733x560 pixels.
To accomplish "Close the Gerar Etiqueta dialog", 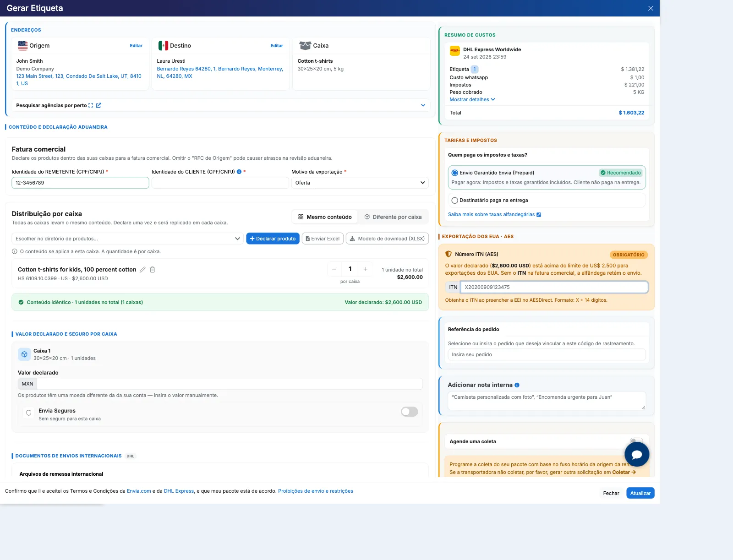I will click(x=651, y=8).
